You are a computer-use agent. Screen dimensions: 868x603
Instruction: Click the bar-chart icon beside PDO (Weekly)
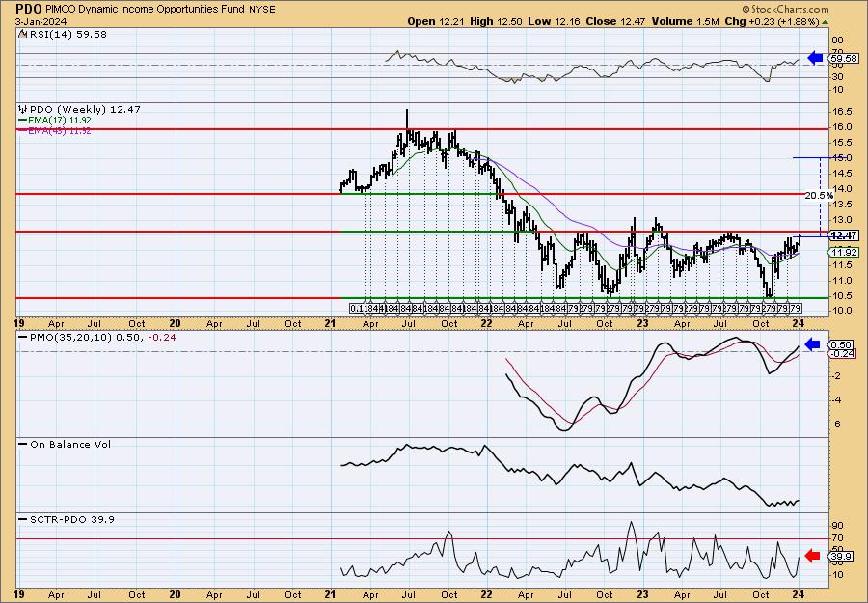(23, 109)
